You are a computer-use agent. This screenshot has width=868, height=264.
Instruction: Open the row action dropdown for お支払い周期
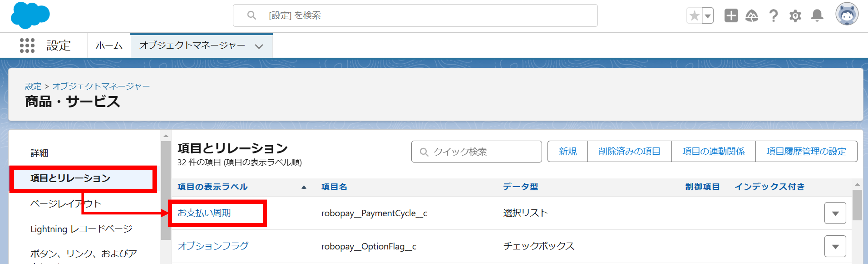[x=835, y=213]
